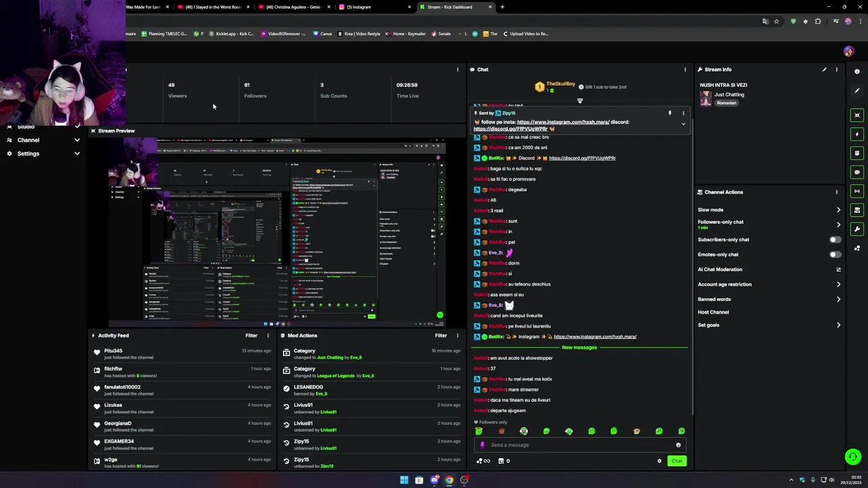868x488 pixels.
Task: Open Activity Feed Filter
Action: (x=251, y=335)
